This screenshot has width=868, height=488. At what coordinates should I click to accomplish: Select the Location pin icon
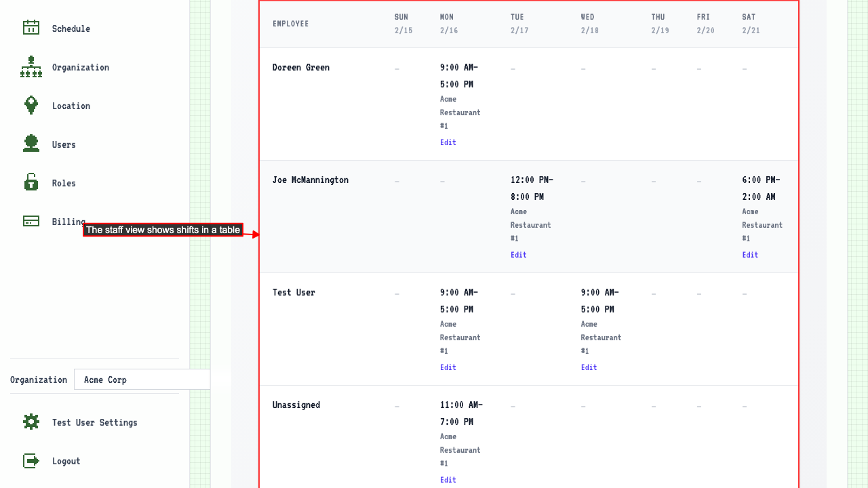(x=31, y=105)
